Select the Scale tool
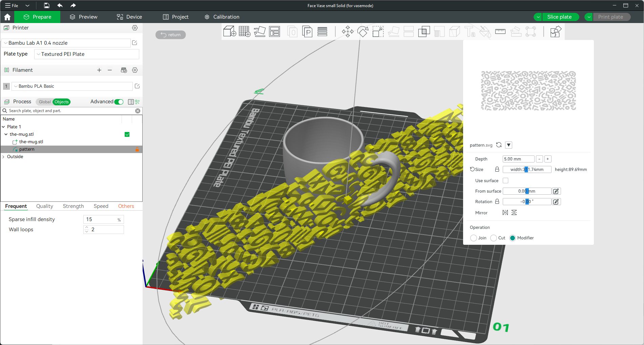The image size is (644, 345). 378,32
